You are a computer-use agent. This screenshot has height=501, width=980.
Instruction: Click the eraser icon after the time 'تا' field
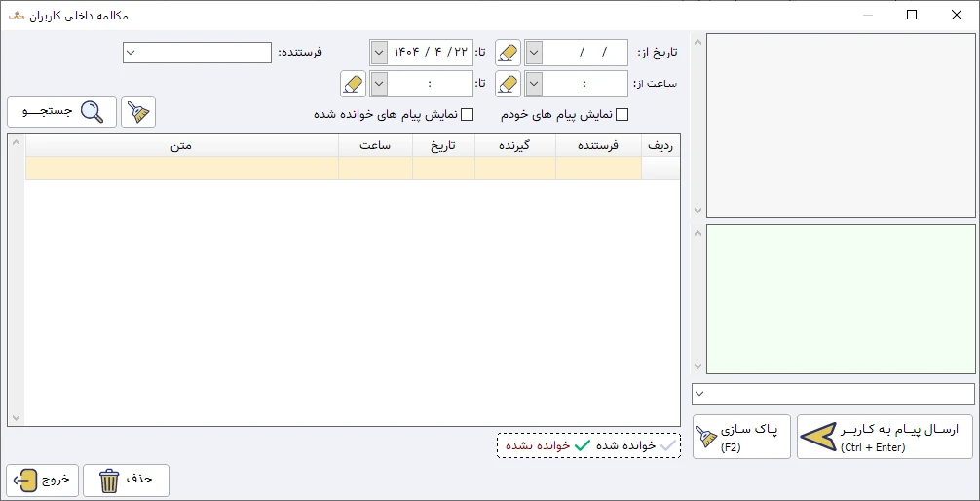pos(353,84)
